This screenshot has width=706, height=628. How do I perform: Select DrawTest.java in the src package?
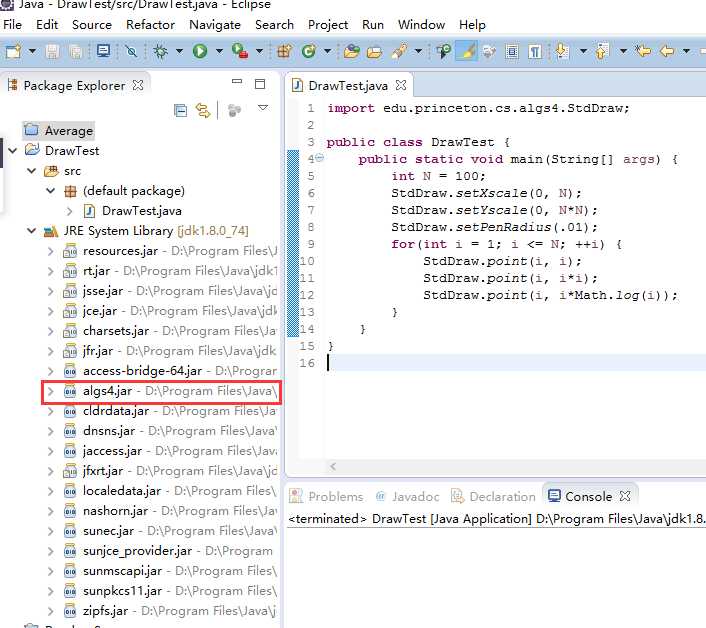click(141, 211)
